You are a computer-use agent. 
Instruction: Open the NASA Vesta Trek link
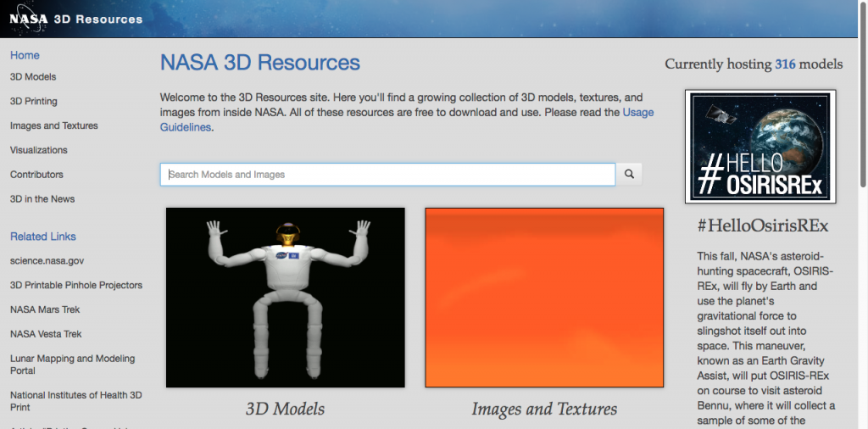point(46,334)
